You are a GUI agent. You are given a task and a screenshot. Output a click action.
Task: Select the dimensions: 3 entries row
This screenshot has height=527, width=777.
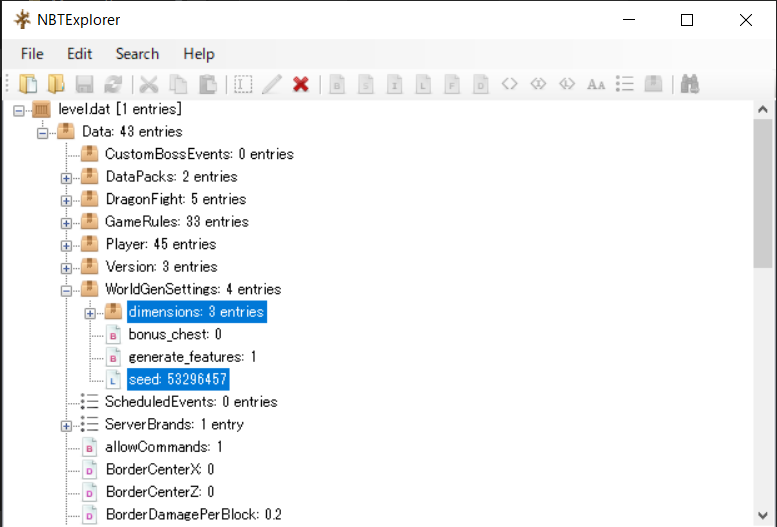pos(197,311)
